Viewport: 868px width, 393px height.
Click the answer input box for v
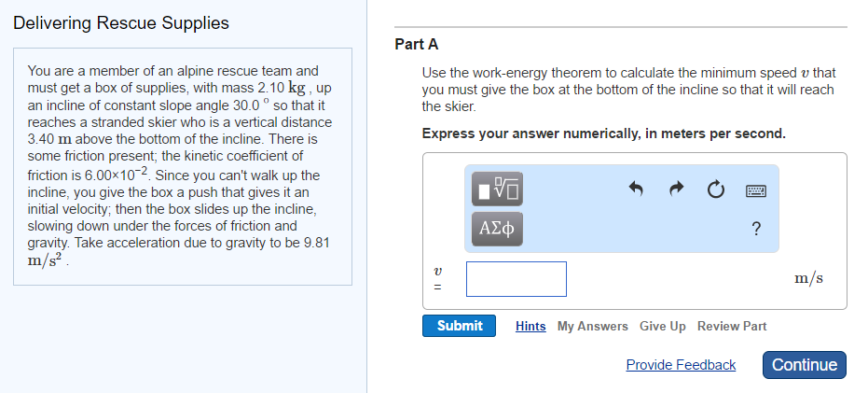point(516,279)
